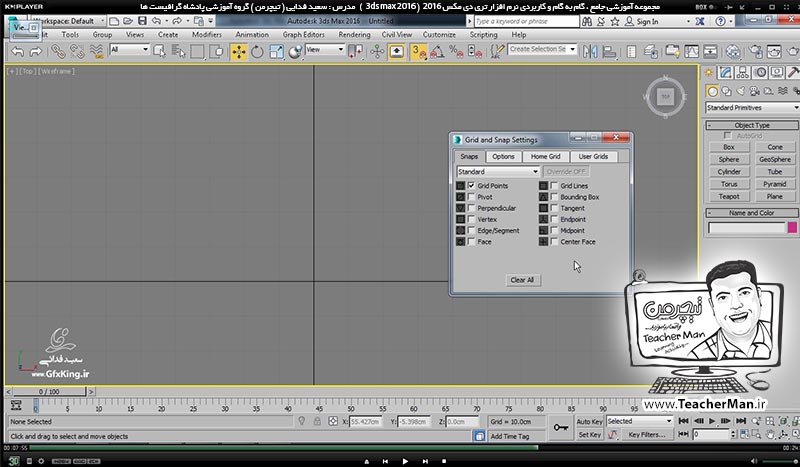The width and height of the screenshot is (800, 467).
Task: Click the X coordinate input field
Action: click(x=365, y=422)
